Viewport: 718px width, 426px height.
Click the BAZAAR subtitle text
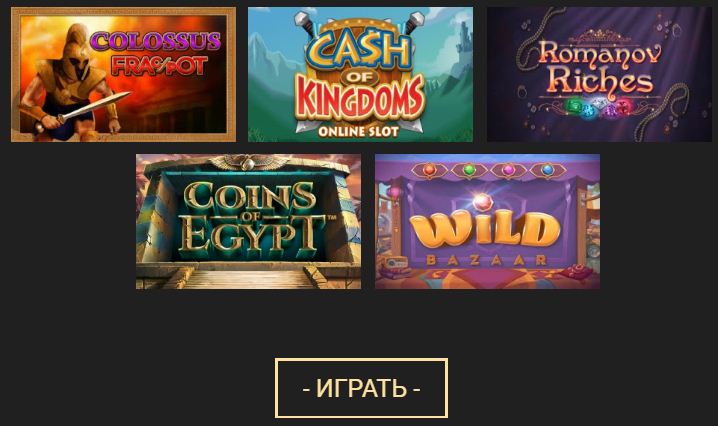coord(487,260)
